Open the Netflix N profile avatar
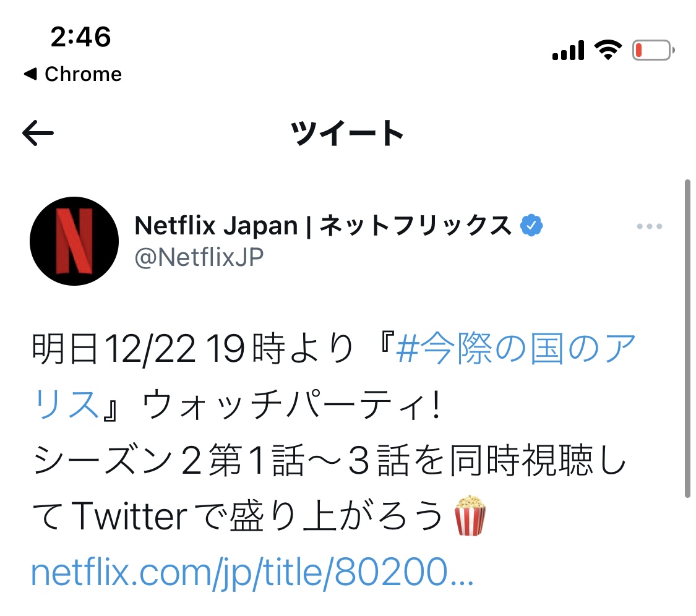The height and width of the screenshot is (616, 696). [x=74, y=241]
